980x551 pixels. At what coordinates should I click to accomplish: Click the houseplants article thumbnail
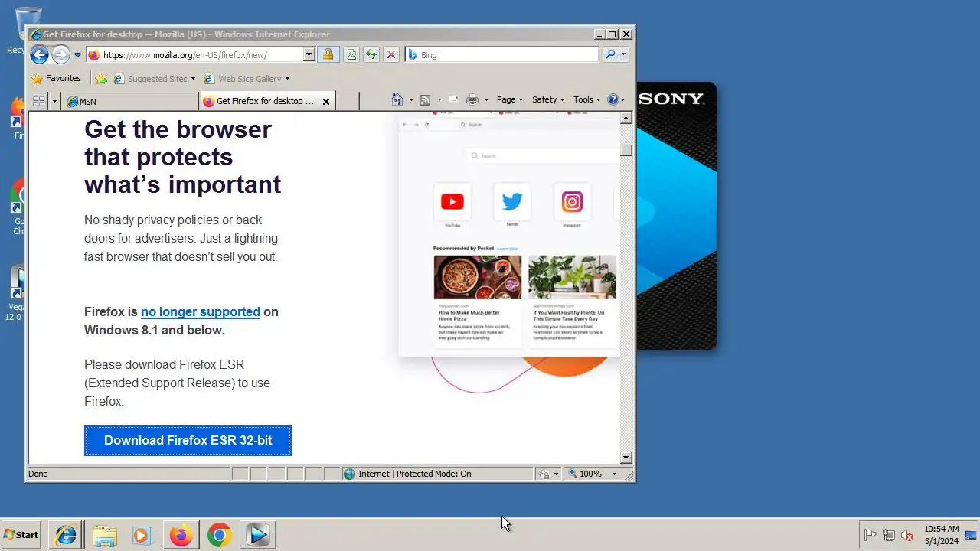click(x=572, y=277)
